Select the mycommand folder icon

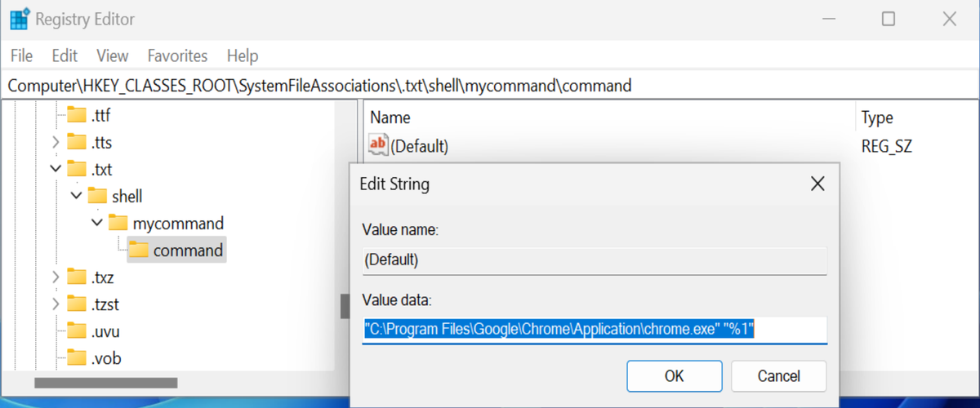[x=118, y=223]
